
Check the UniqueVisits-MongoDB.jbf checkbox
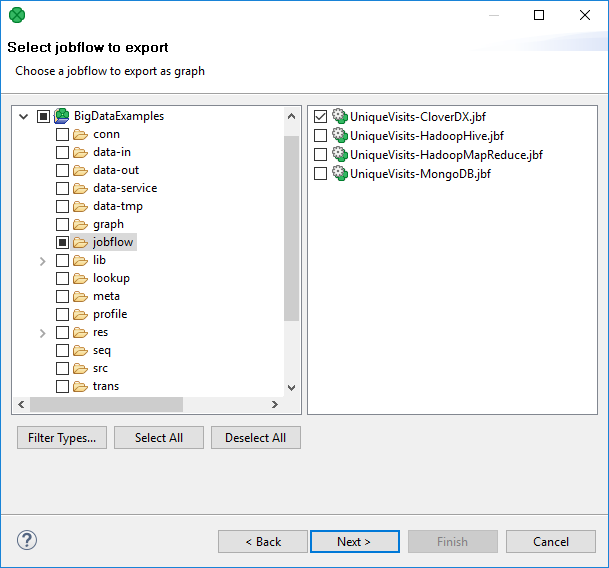click(320, 174)
